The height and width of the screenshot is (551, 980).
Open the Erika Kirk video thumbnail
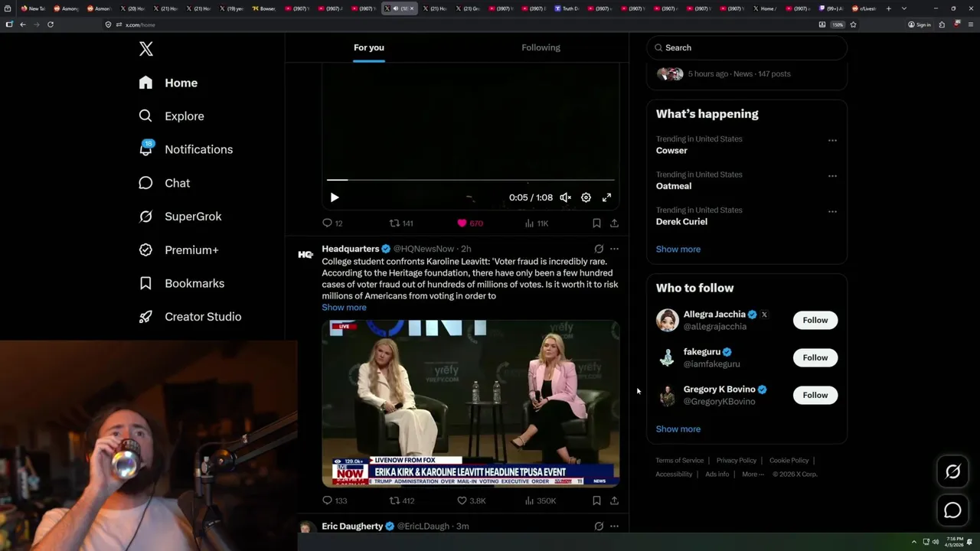coord(470,403)
